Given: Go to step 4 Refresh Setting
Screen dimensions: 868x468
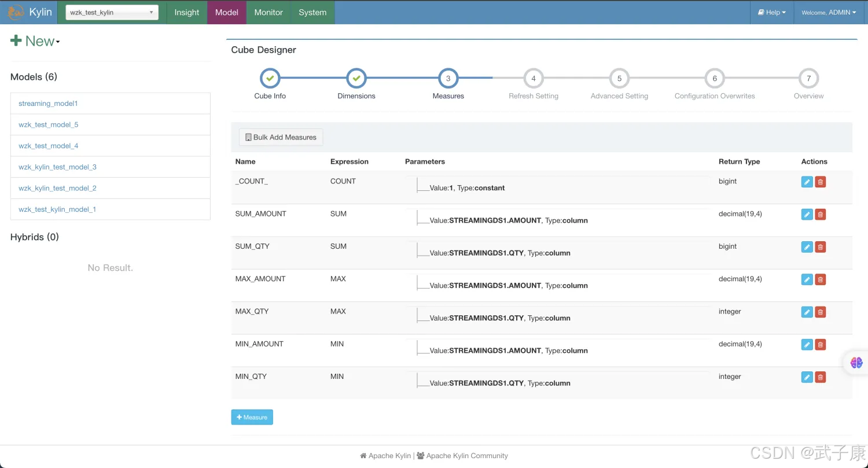Looking at the screenshot, I should click(533, 79).
